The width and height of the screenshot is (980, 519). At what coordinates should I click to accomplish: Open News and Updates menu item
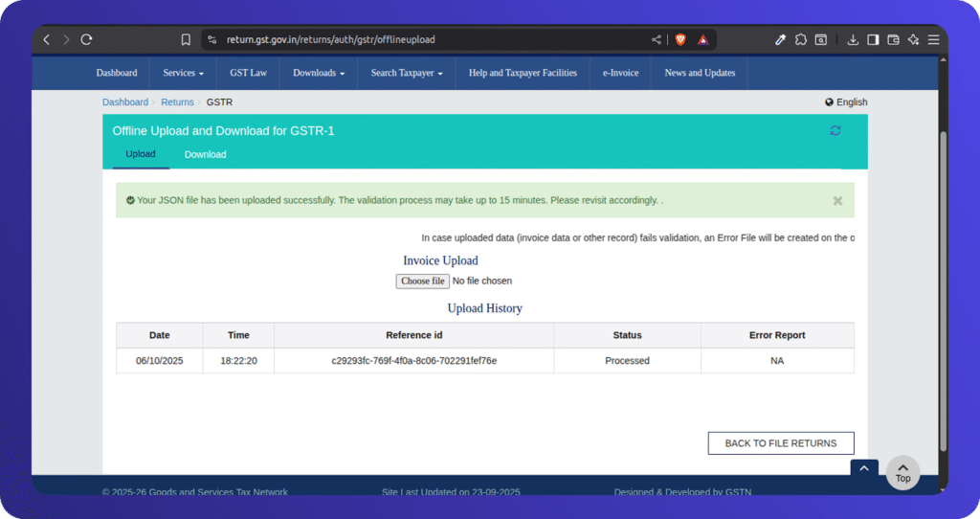tap(700, 73)
